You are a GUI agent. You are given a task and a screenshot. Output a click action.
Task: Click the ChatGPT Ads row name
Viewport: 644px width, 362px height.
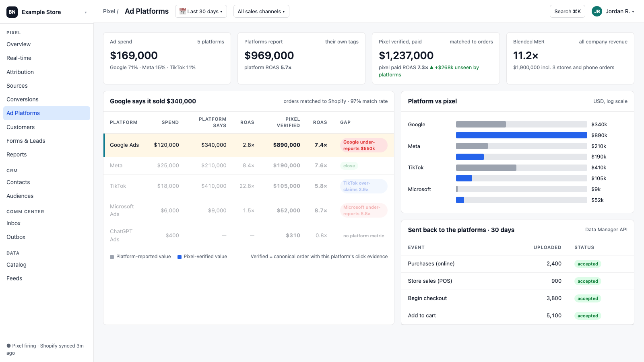121,235
